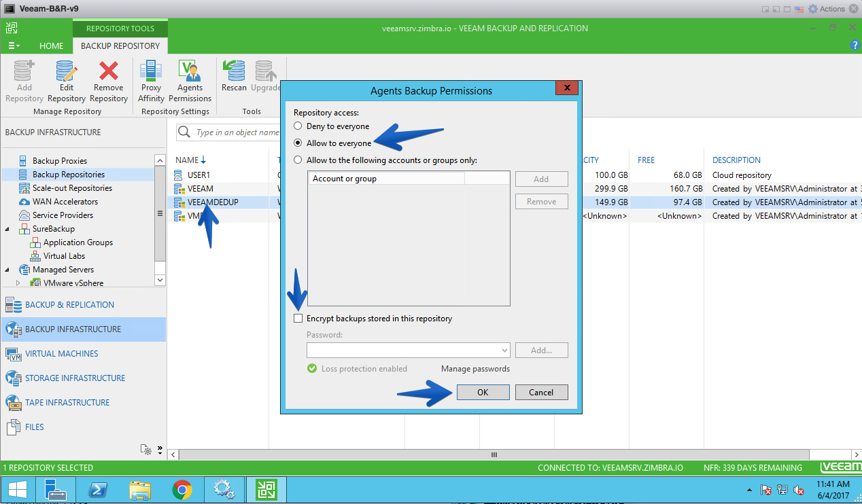Viewport: 862px width, 504px height.
Task: Open Agents Permissions tool
Action: (190, 82)
